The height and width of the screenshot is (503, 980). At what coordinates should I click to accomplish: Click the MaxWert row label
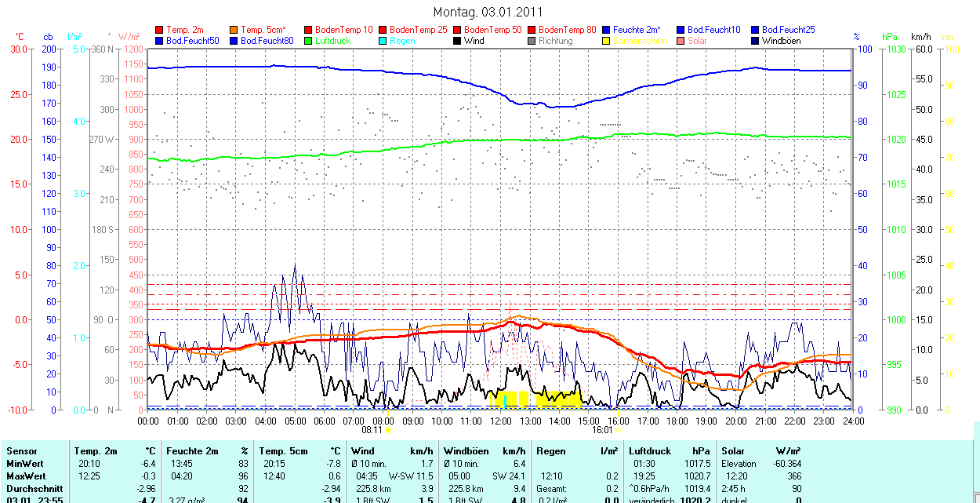pyautogui.click(x=26, y=476)
